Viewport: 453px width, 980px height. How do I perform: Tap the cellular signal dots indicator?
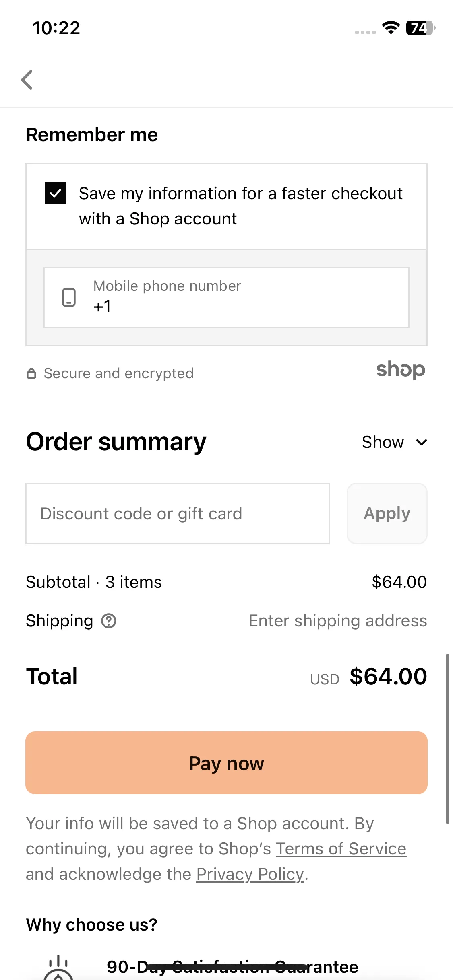[365, 32]
